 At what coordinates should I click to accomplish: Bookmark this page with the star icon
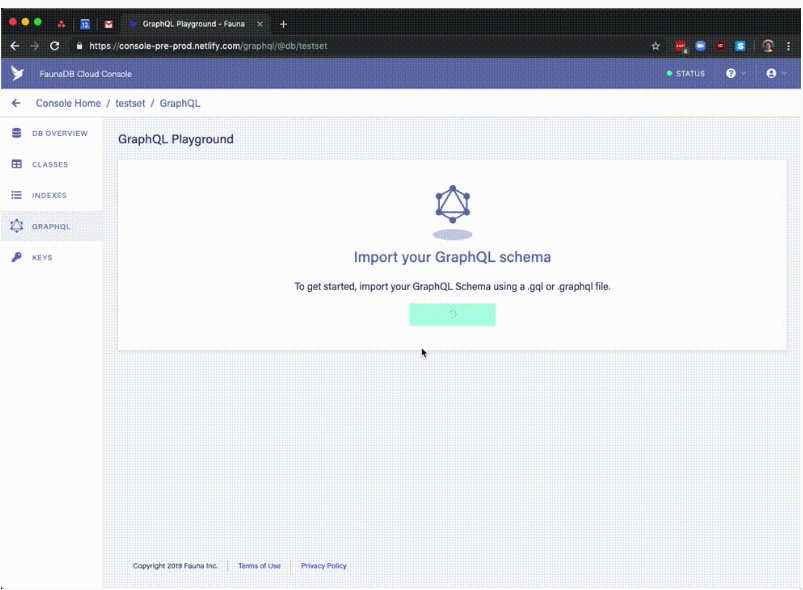(656, 46)
